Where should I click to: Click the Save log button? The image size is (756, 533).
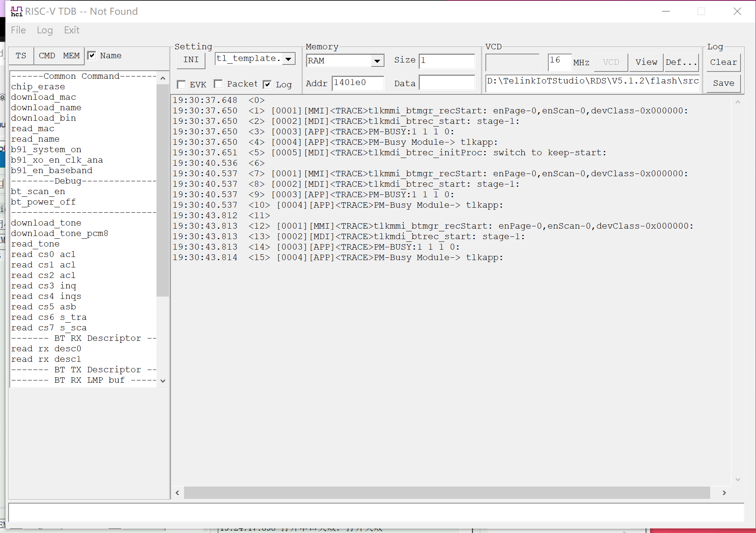(x=723, y=83)
